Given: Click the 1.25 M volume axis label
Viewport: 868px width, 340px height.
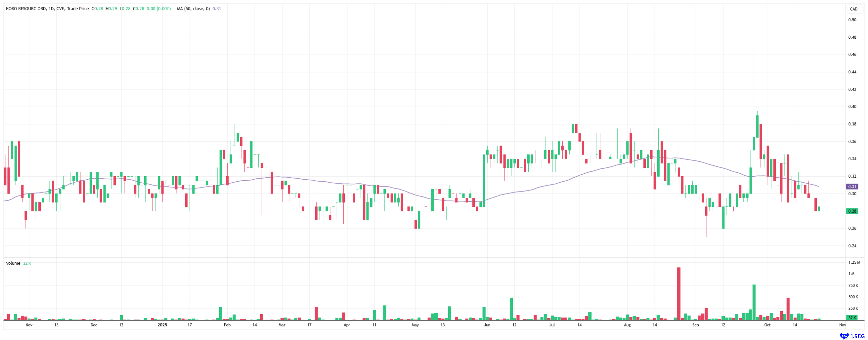Looking at the screenshot, I should (854, 262).
